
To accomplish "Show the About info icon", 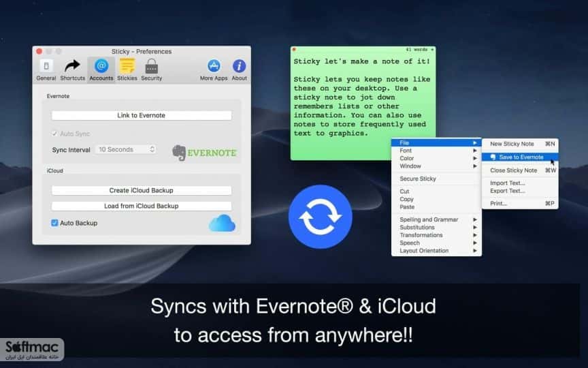I will click(x=240, y=66).
